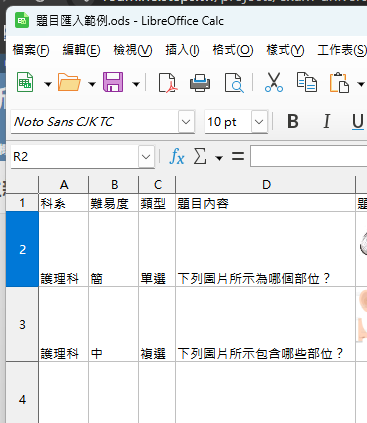Viewport: 367px width, 423px height.
Task: Open the 樣式(Y) menu
Action: [x=285, y=50]
